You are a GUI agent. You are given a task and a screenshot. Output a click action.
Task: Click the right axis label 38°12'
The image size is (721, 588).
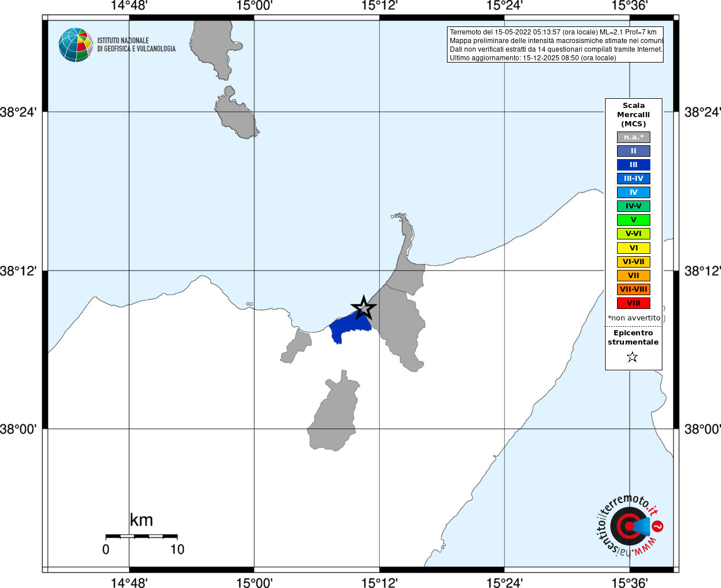click(x=702, y=270)
